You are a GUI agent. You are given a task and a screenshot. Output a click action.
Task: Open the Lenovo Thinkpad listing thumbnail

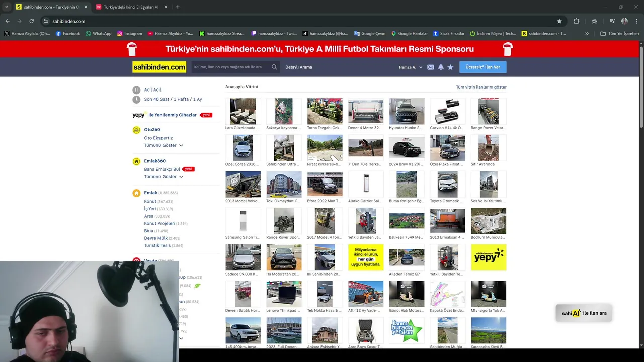284,294
